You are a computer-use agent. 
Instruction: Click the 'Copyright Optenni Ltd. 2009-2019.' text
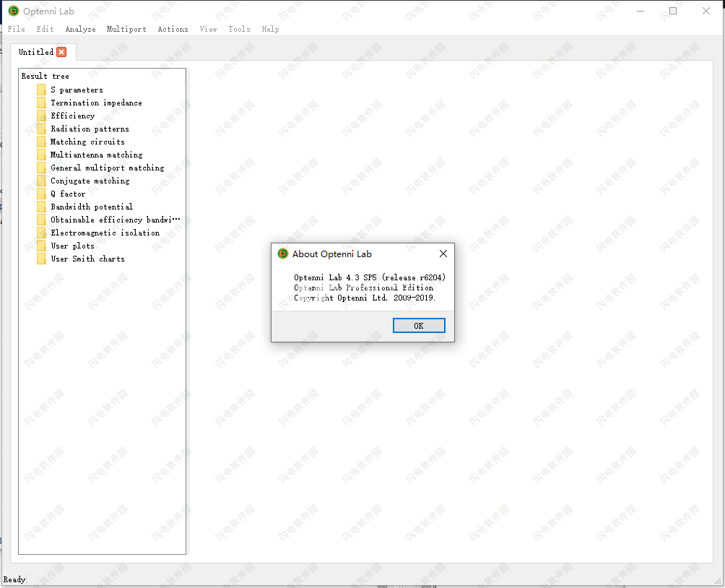tap(365, 298)
